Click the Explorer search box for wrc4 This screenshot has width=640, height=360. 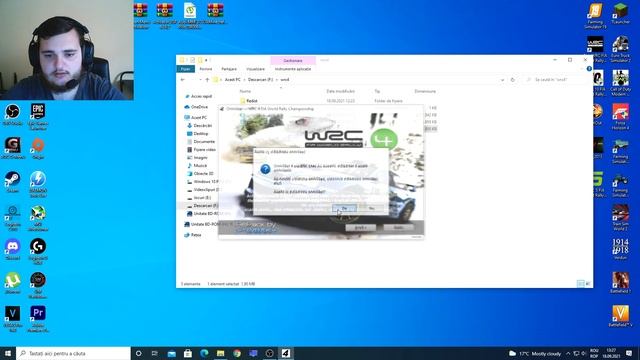[x=555, y=80]
